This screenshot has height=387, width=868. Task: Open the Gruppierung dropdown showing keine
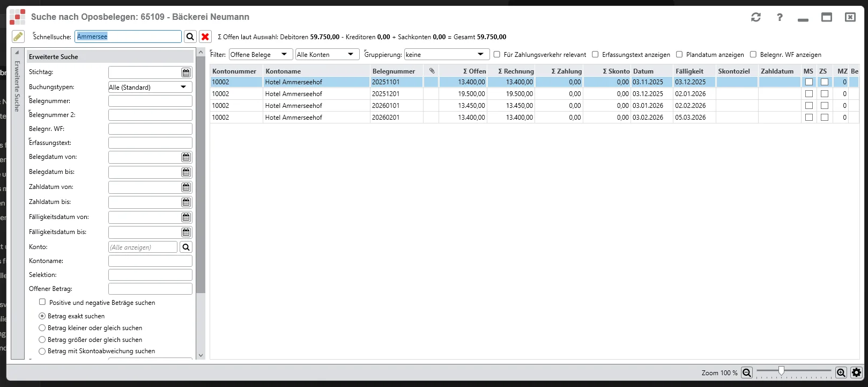(447, 54)
